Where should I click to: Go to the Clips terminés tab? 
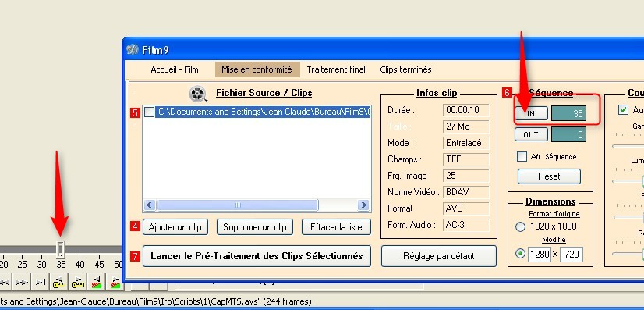[x=405, y=69]
